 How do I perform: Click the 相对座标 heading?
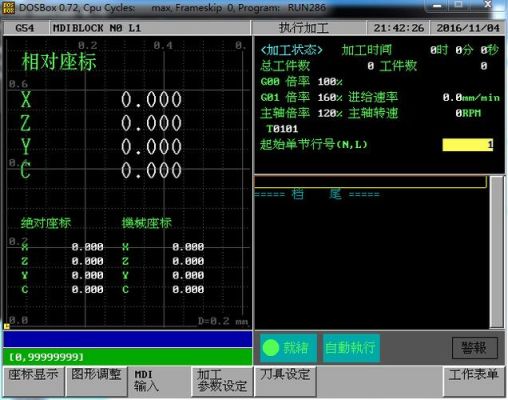(59, 62)
